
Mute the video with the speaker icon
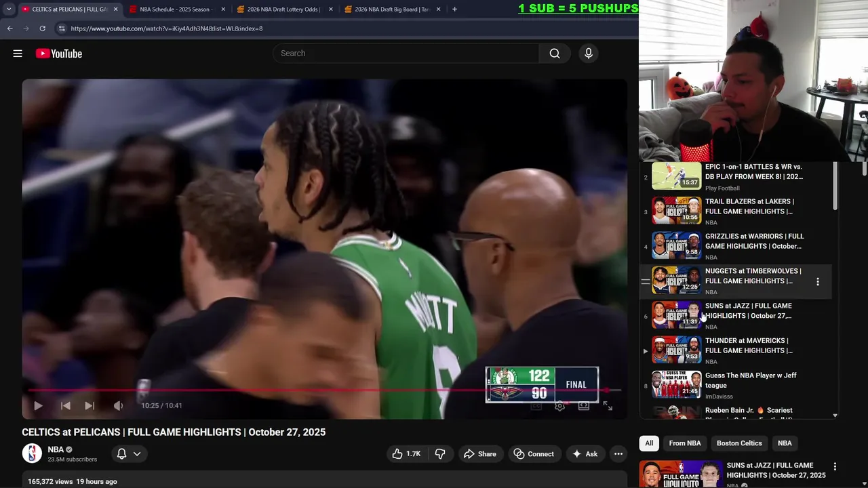tap(118, 405)
